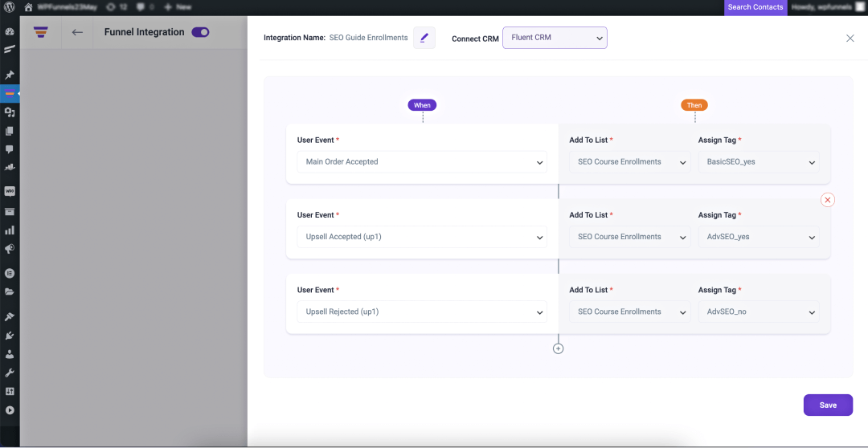Screen dimensions: 868x448
Task: Open Tools wrench icon in sidebar
Action: [x=10, y=373]
